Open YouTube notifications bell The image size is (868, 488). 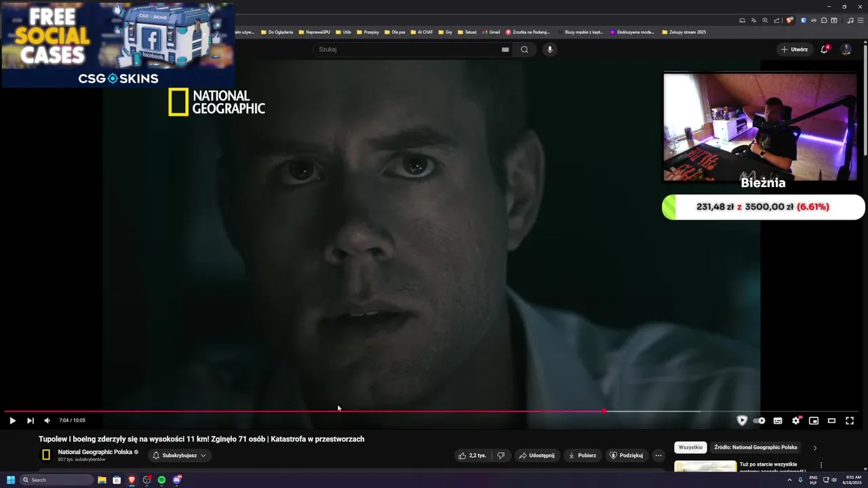(825, 49)
